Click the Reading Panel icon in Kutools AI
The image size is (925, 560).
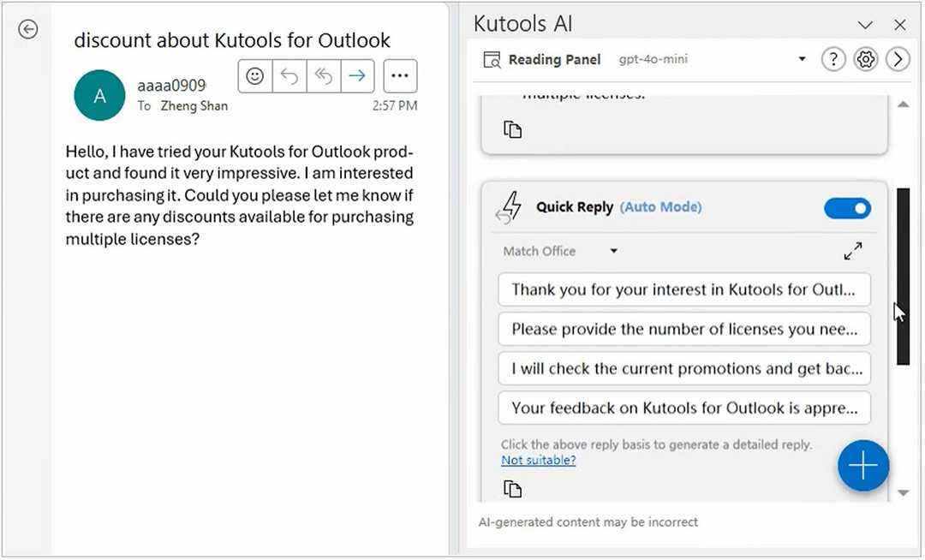[492, 59]
